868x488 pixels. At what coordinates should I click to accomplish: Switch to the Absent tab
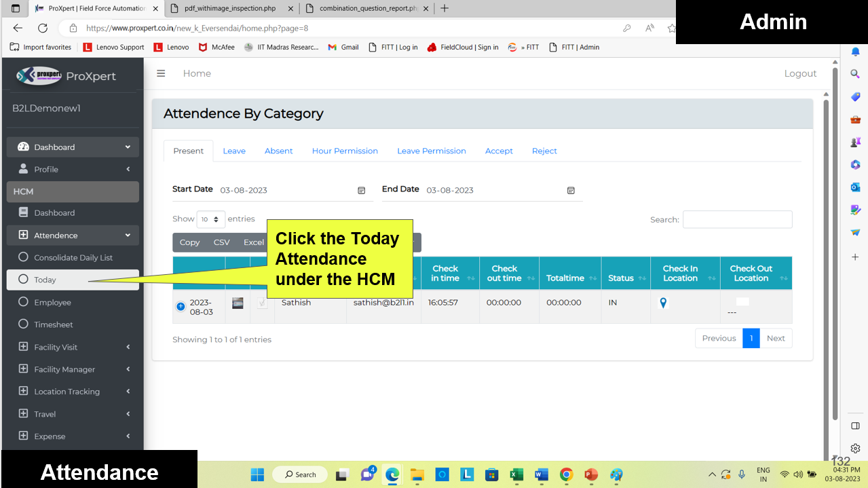click(x=278, y=151)
